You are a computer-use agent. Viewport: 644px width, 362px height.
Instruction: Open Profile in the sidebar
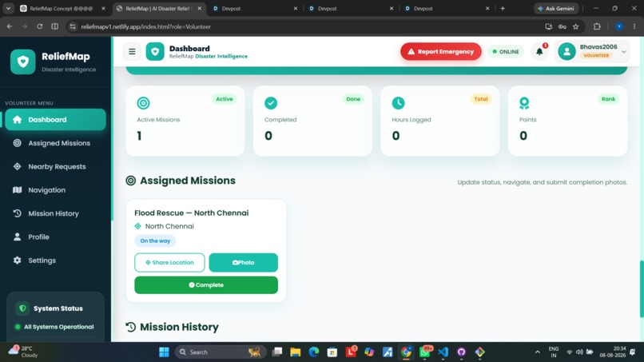(x=55, y=237)
